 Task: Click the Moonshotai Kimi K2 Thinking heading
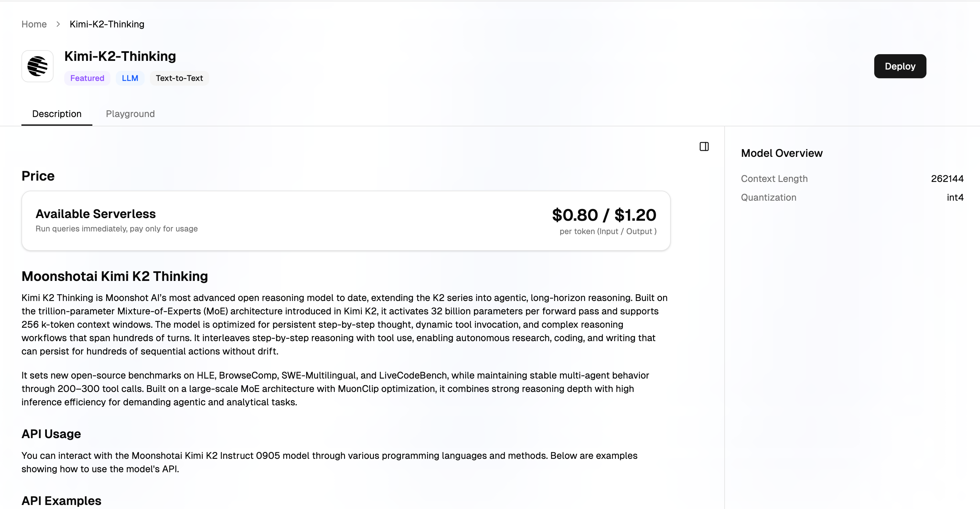[x=115, y=276]
